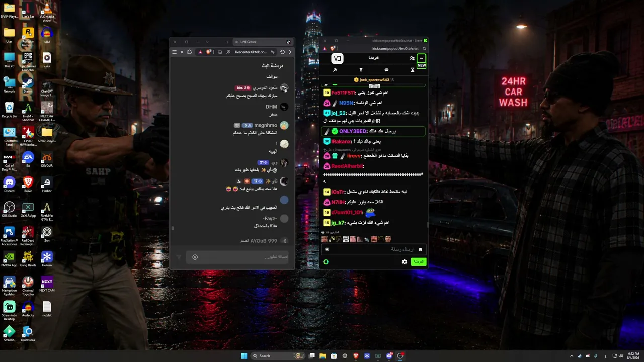Screen dimensions: 644x362
Task: Open the NVIDIA App desktop icon
Action: pyautogui.click(x=9, y=259)
